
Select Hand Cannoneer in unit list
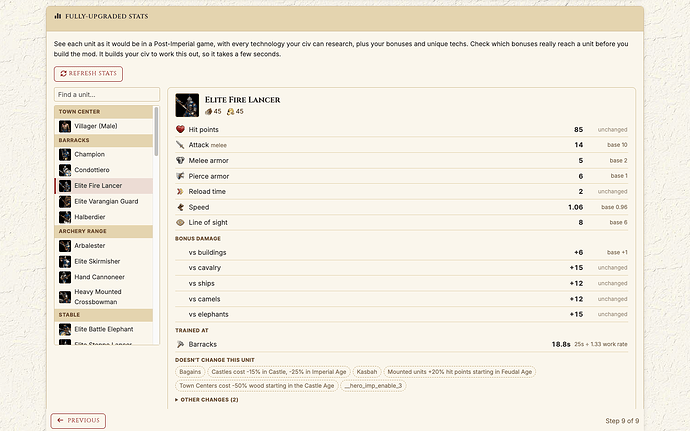[x=103, y=277]
